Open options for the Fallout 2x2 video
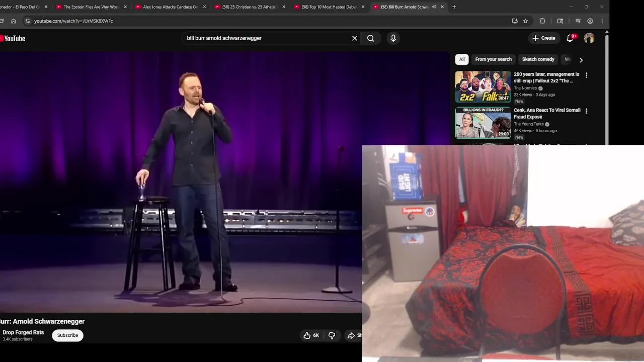The image size is (644, 362). click(x=586, y=75)
